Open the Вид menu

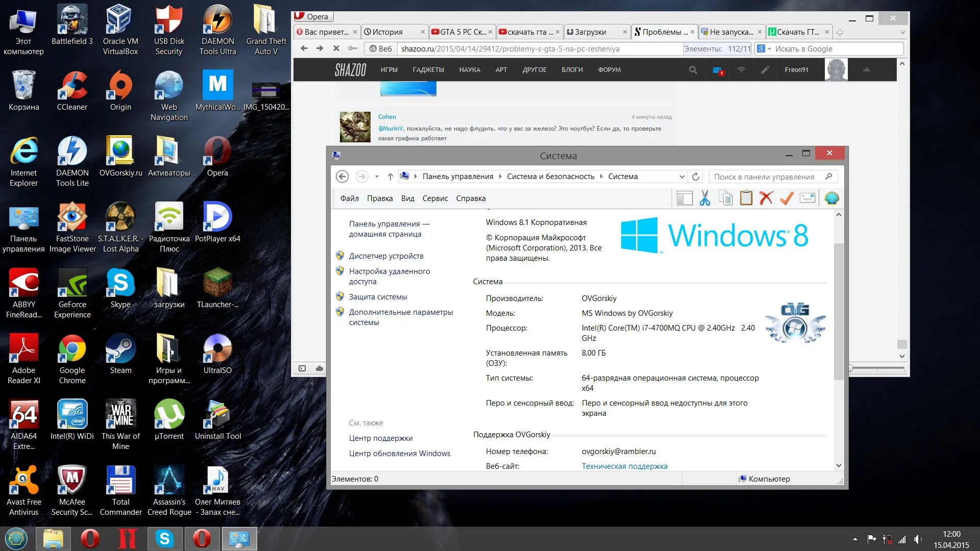tap(407, 198)
